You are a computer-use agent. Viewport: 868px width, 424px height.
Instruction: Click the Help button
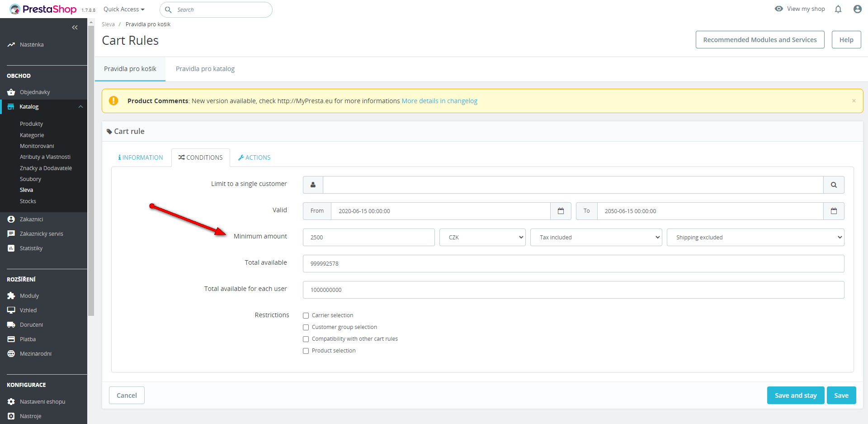coord(846,40)
